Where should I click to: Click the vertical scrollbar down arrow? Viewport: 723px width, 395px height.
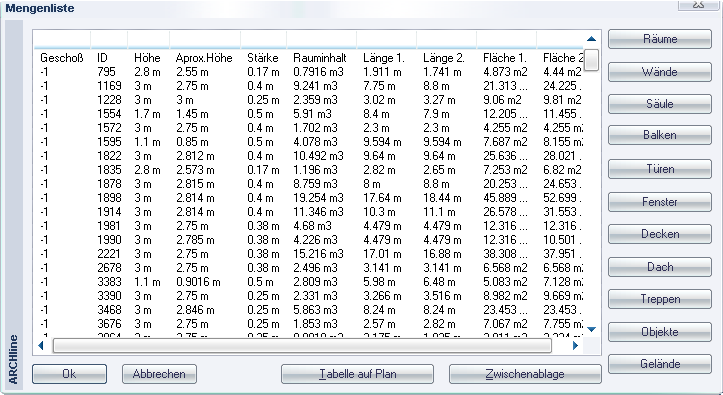tap(592, 329)
